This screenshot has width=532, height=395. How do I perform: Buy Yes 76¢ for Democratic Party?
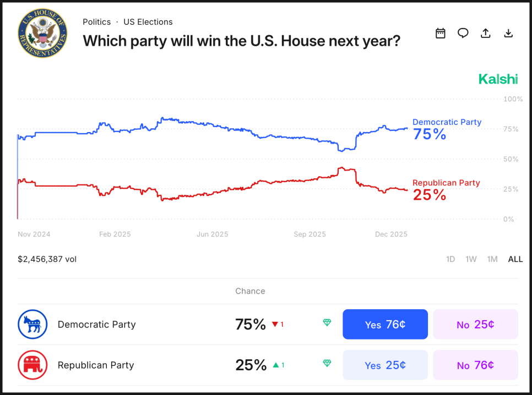[x=385, y=324]
